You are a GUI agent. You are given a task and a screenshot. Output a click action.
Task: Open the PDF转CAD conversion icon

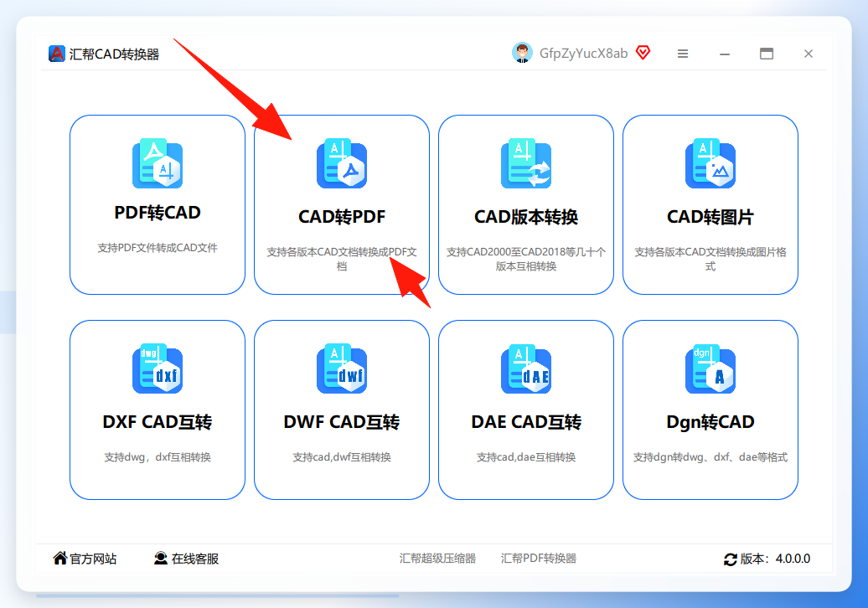coord(158,164)
